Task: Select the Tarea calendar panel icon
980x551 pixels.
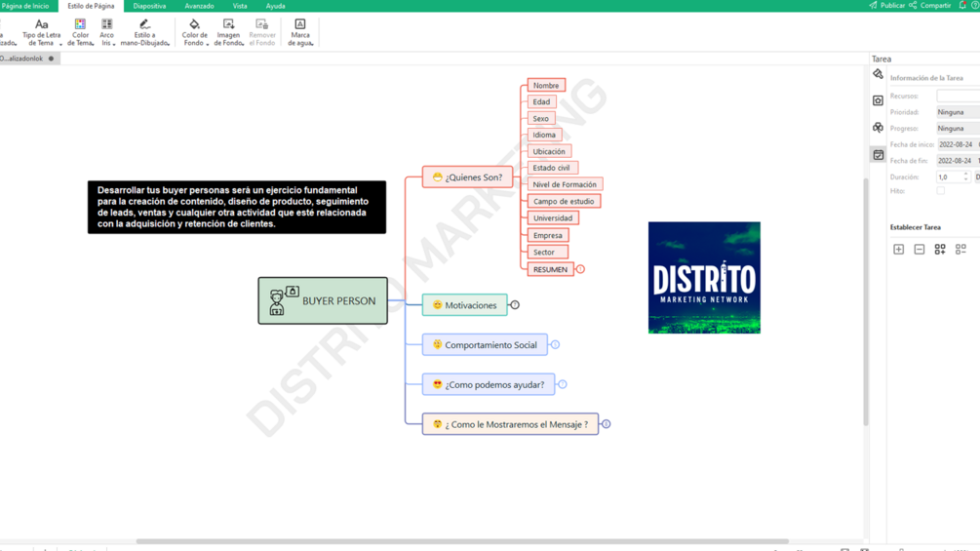Action: point(879,154)
